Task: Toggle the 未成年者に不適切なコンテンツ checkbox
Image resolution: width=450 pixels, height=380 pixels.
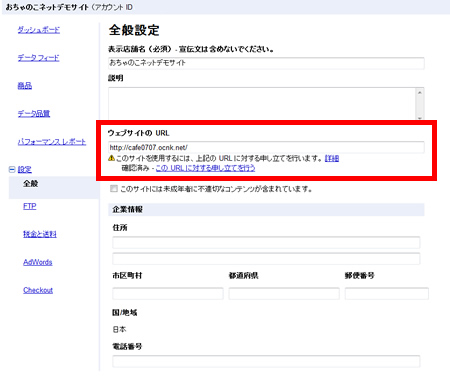Action: (114, 189)
